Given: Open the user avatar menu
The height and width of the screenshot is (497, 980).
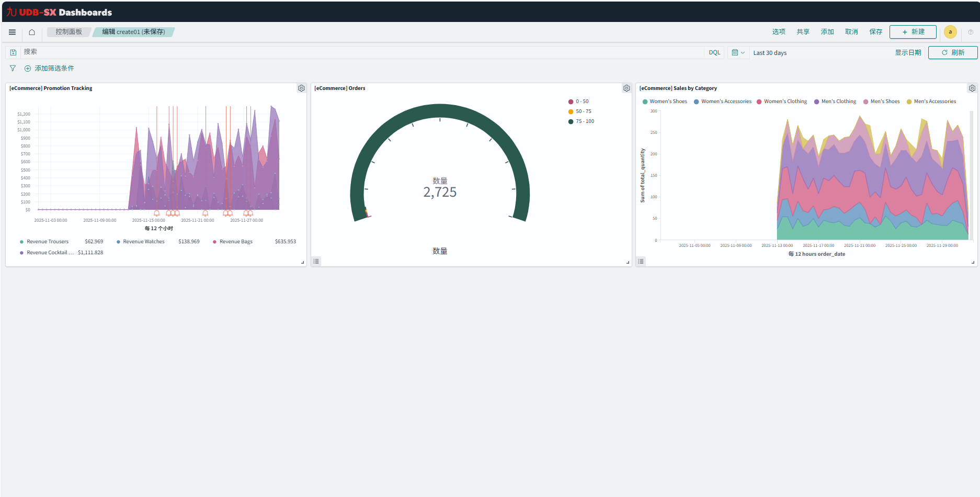Looking at the screenshot, I should coord(950,32).
